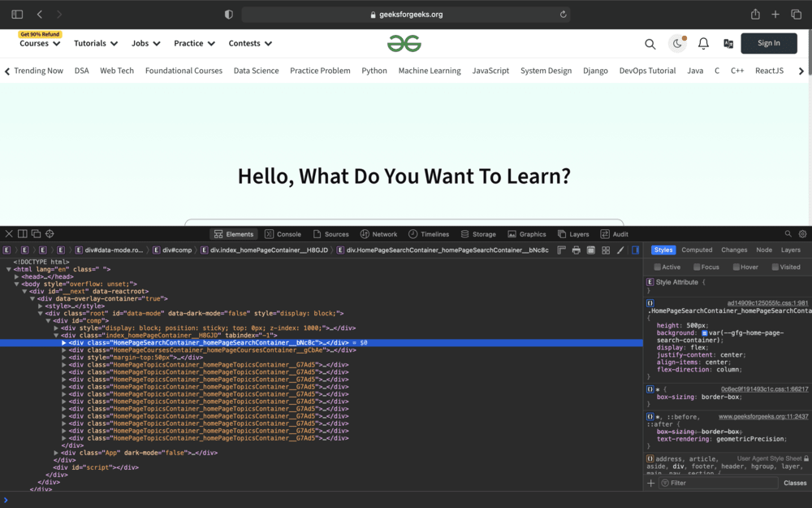Switch to the Console tab
Image resolution: width=812 pixels, height=508 pixels.
click(283, 234)
